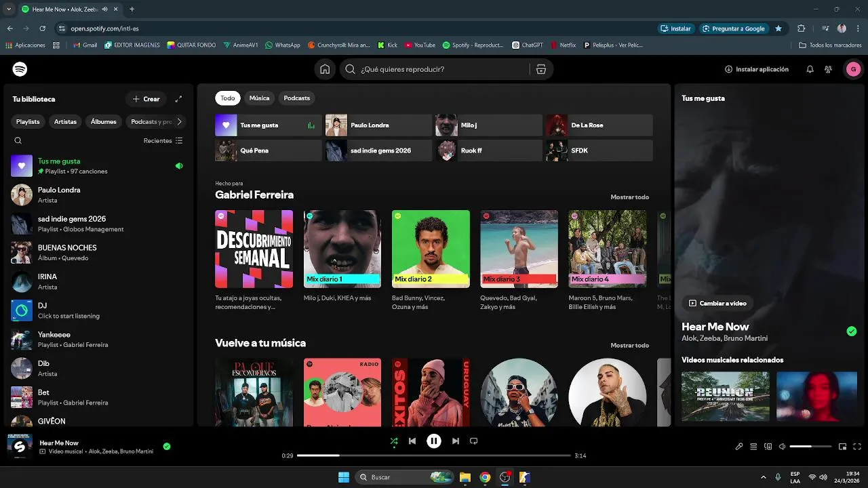Toggle liked status in the bottom player bar
Screen dimensions: 868x488
tap(167, 447)
